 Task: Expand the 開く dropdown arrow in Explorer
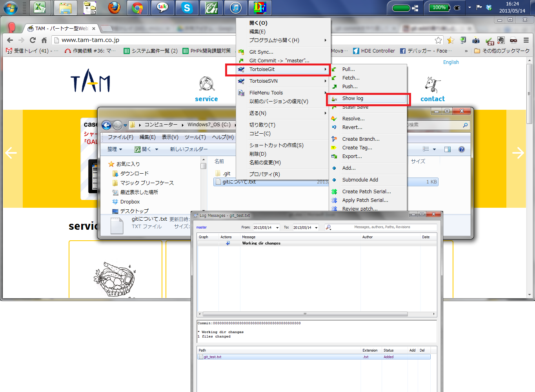pyautogui.click(x=156, y=149)
